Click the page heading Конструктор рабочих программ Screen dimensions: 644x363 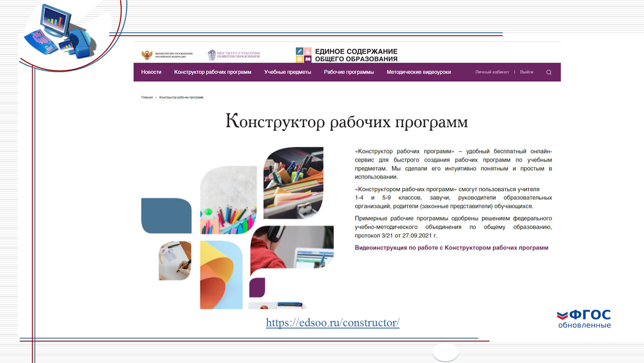point(347,122)
